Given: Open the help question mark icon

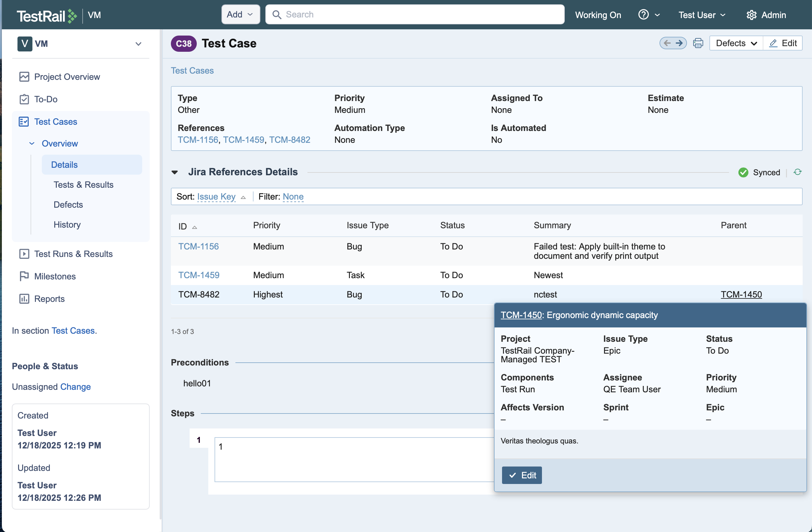Looking at the screenshot, I should pos(644,15).
